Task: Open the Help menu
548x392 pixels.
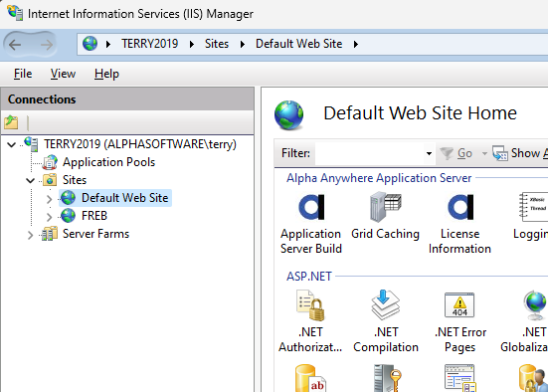Action: (106, 74)
